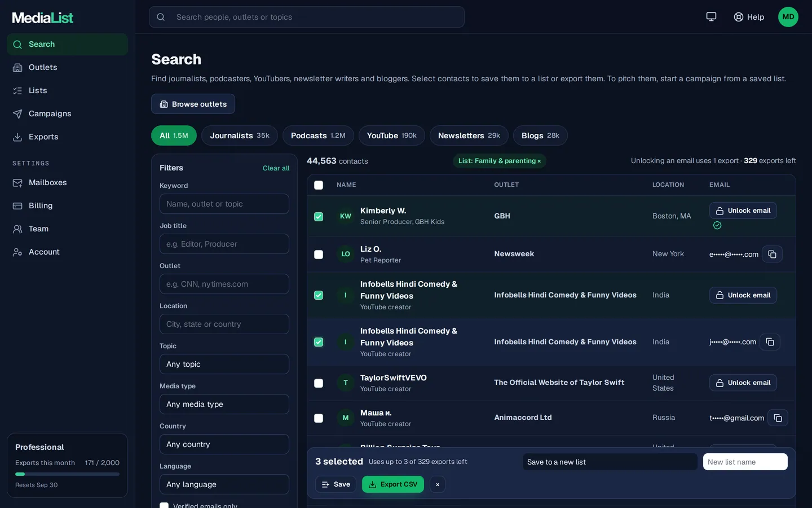
Task: Open Team settings
Action: tap(67, 229)
